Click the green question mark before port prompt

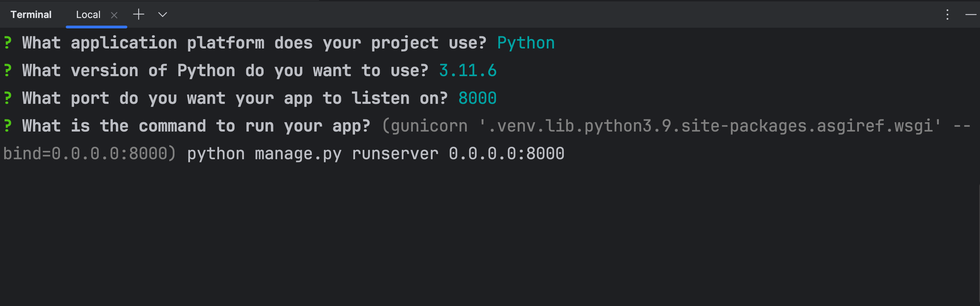click(x=8, y=98)
